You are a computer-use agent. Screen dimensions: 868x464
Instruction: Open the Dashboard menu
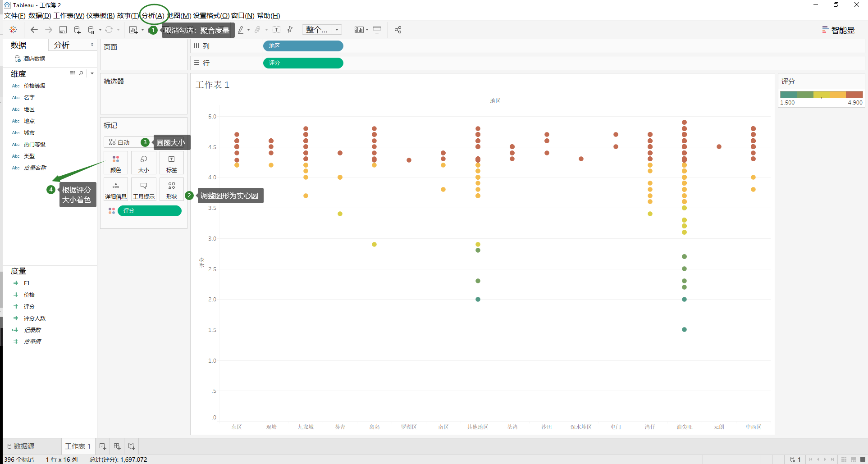point(100,16)
